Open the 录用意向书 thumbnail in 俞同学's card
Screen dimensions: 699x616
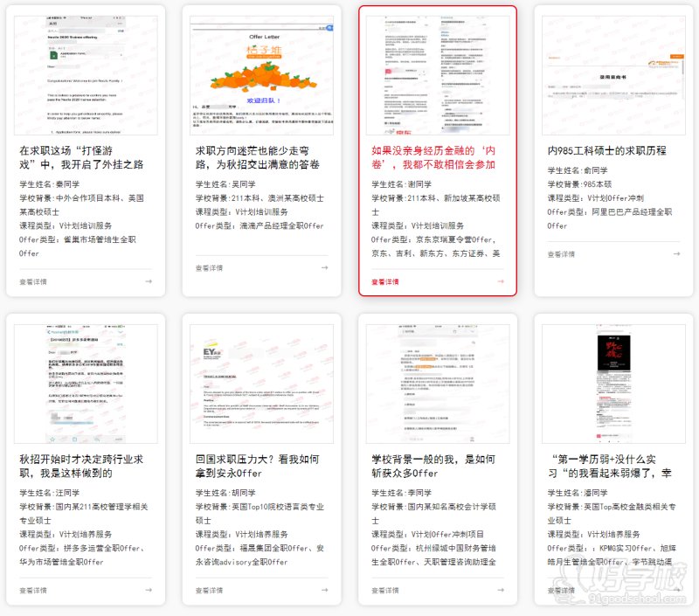[613, 74]
